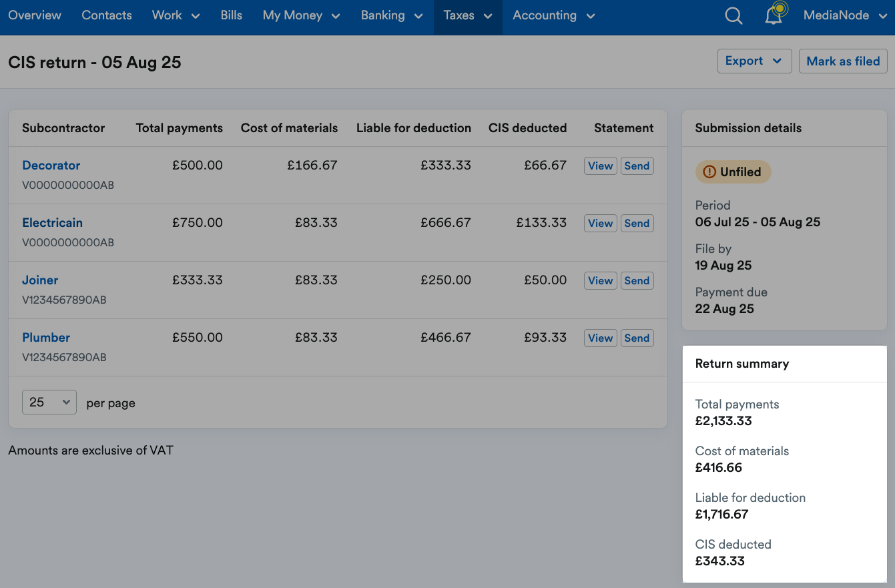Open the Joiner subcontractor link

point(40,280)
